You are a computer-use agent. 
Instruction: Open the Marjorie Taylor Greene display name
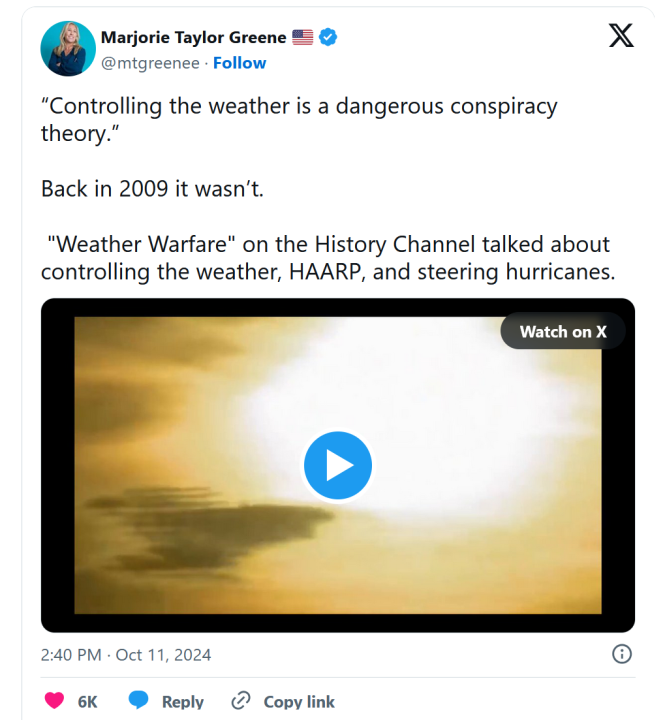tap(193, 38)
